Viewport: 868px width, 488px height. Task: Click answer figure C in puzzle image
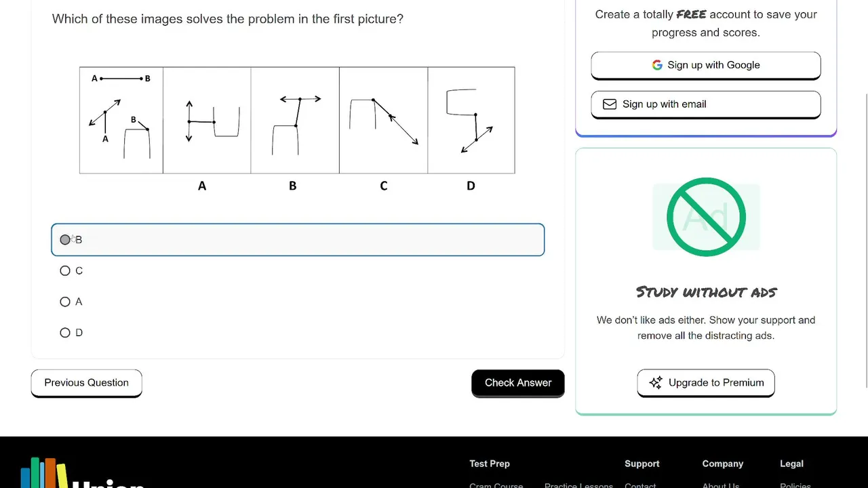[x=383, y=120]
